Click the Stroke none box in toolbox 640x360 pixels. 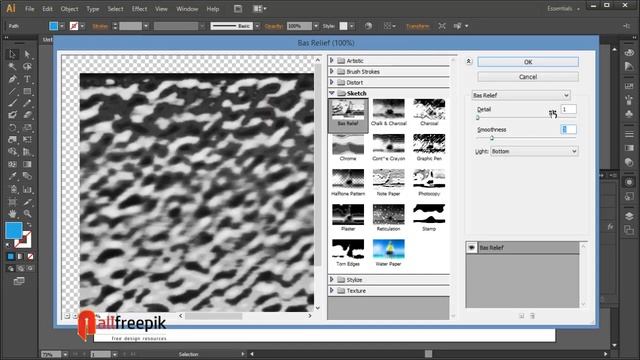(x=24, y=240)
